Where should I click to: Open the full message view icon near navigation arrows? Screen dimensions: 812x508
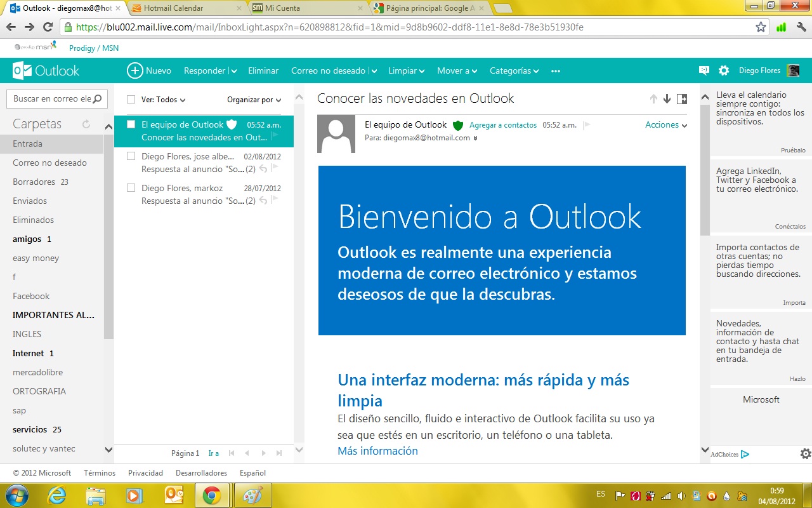click(681, 99)
